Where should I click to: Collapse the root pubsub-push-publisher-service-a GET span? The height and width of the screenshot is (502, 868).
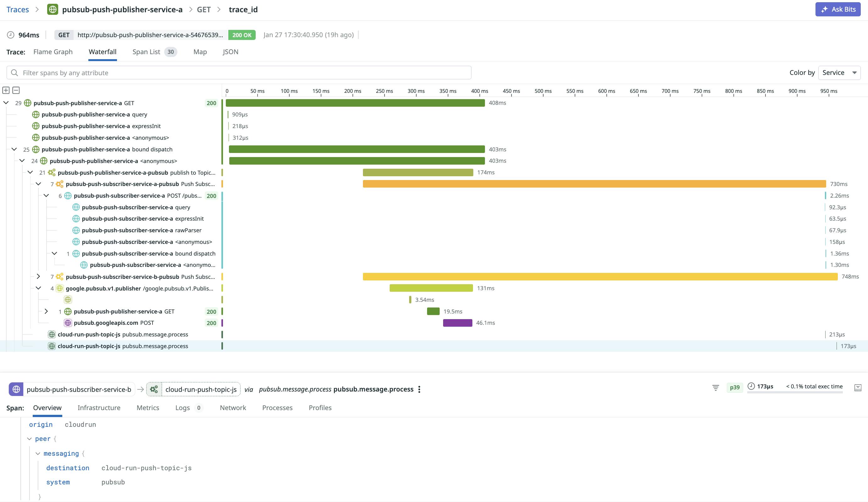6,103
